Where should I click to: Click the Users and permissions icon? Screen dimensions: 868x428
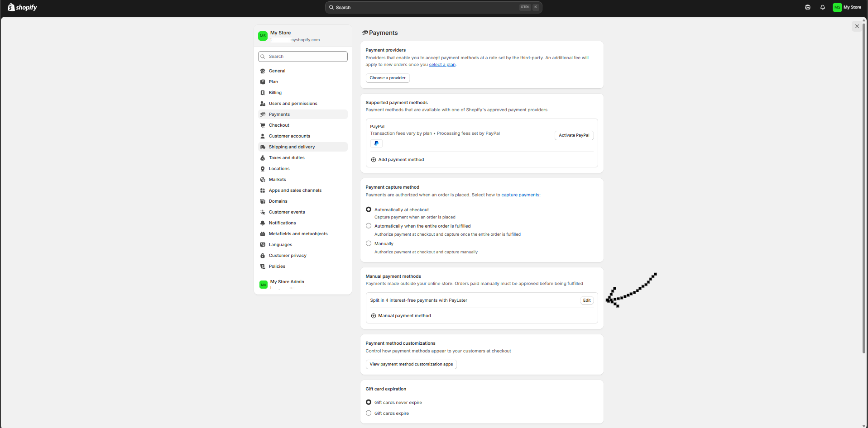click(x=263, y=104)
